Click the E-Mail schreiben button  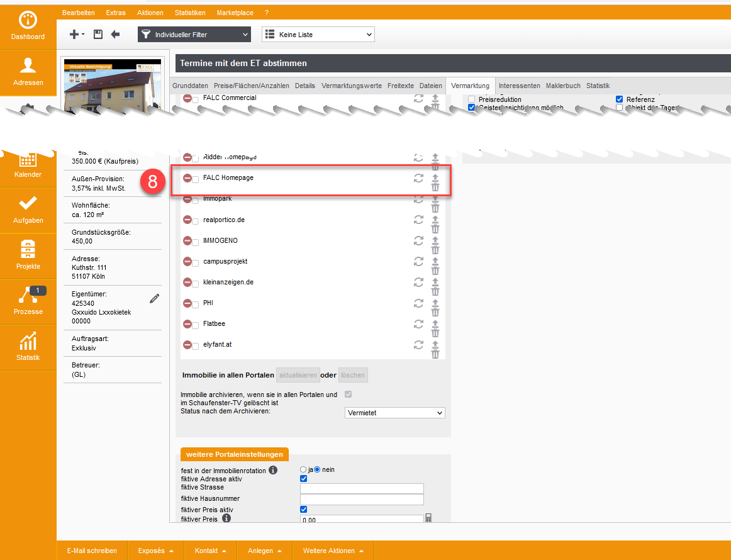tap(92, 551)
